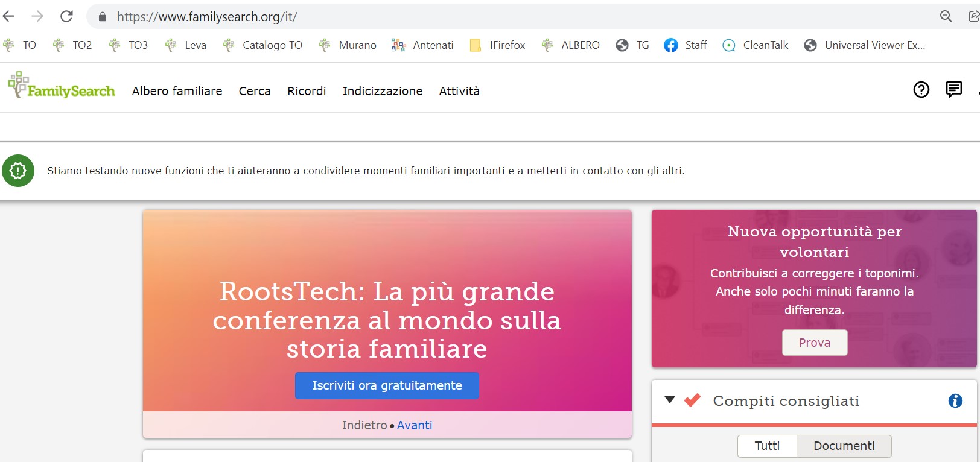Open the TO bookmark

pos(20,45)
